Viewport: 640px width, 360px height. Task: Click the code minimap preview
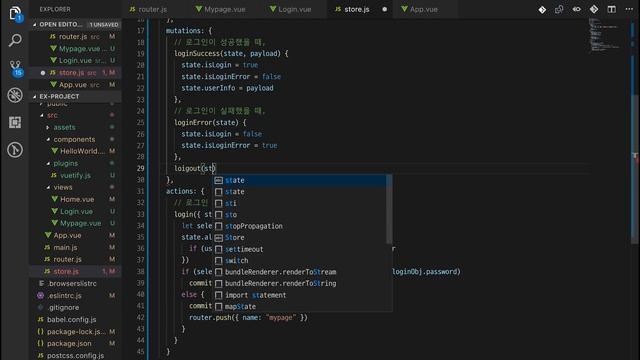(x=605, y=35)
